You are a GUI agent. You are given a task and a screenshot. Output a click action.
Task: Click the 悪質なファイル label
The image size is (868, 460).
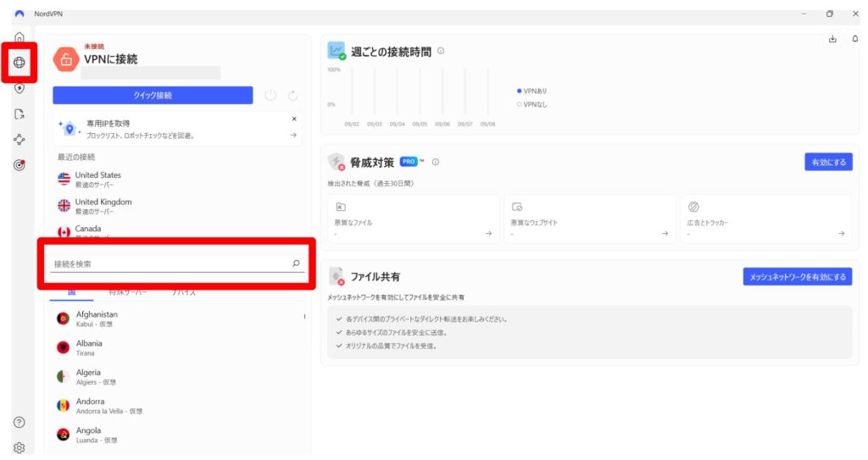click(353, 223)
